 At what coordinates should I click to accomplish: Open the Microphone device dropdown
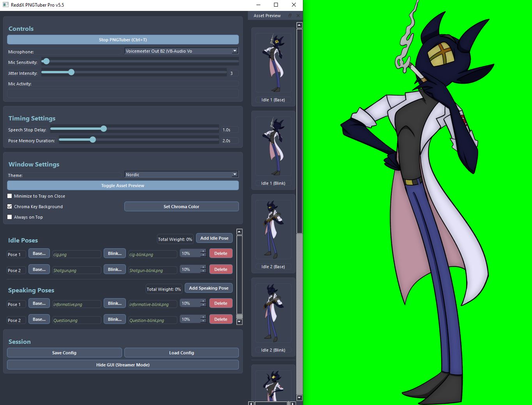tap(181, 51)
